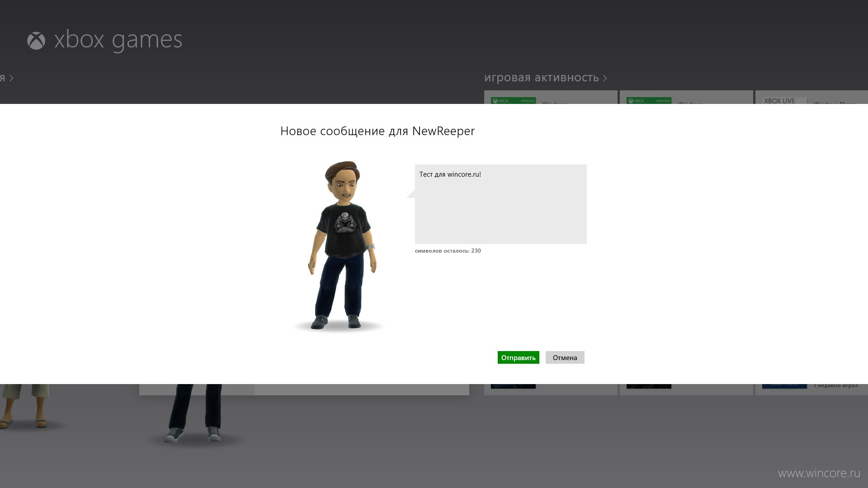Click the 'недавно играл' text in the tile

(x=838, y=385)
